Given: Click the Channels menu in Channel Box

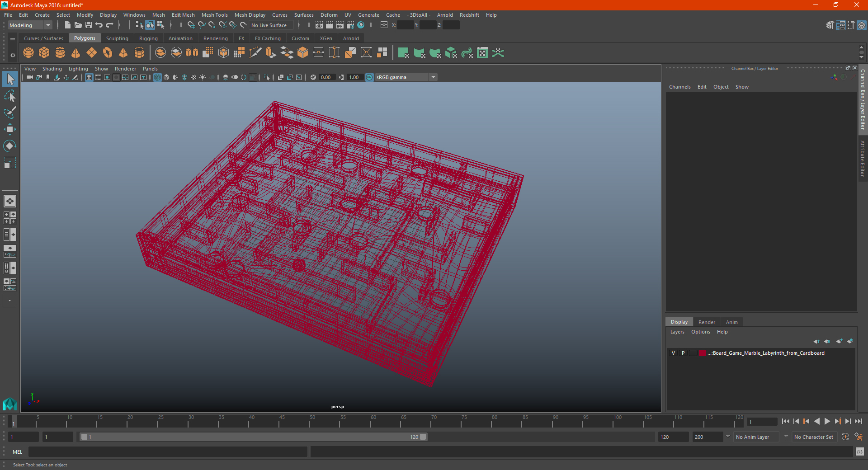Looking at the screenshot, I should click(679, 87).
